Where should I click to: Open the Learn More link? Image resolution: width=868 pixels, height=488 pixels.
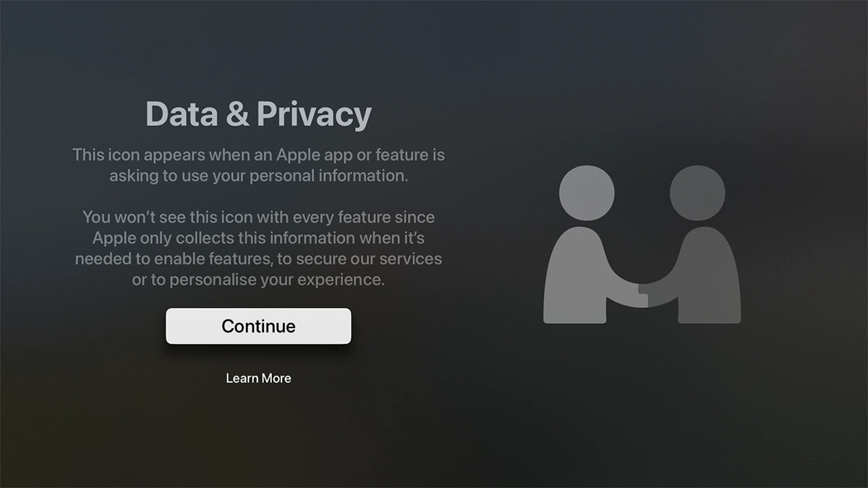pyautogui.click(x=258, y=378)
